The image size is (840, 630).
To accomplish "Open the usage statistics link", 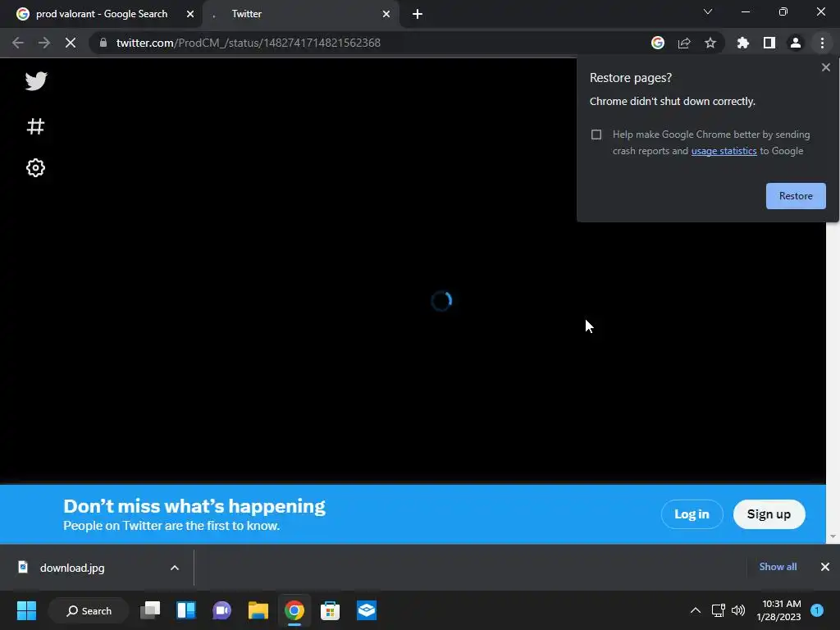I will [x=724, y=151].
